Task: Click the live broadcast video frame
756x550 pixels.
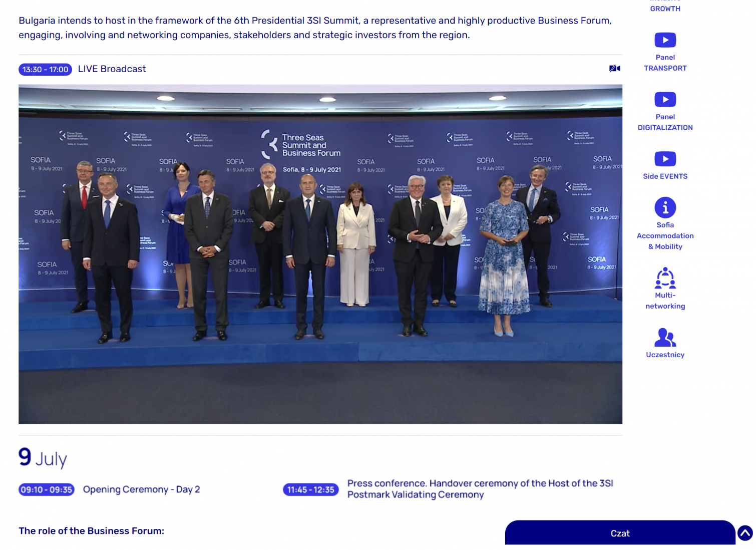Action: click(x=320, y=254)
